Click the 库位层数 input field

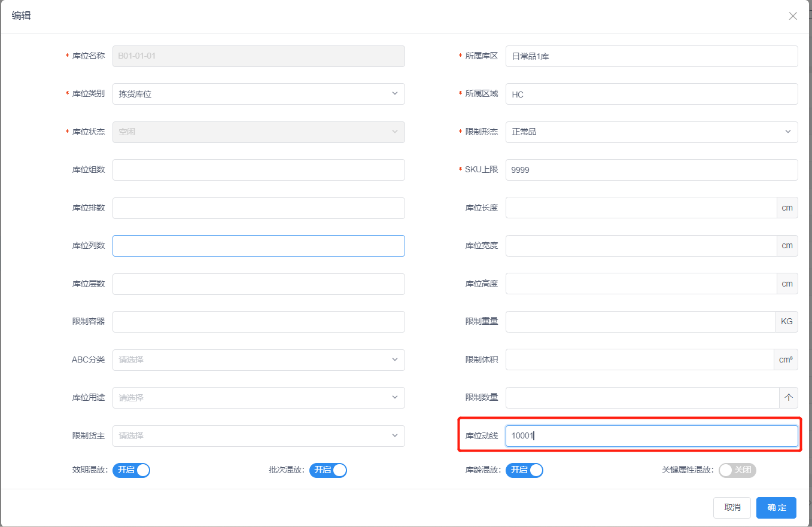point(258,284)
